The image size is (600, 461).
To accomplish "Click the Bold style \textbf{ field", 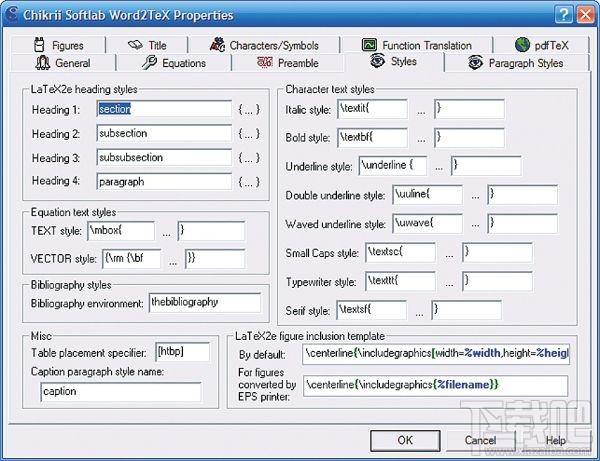I will click(372, 137).
